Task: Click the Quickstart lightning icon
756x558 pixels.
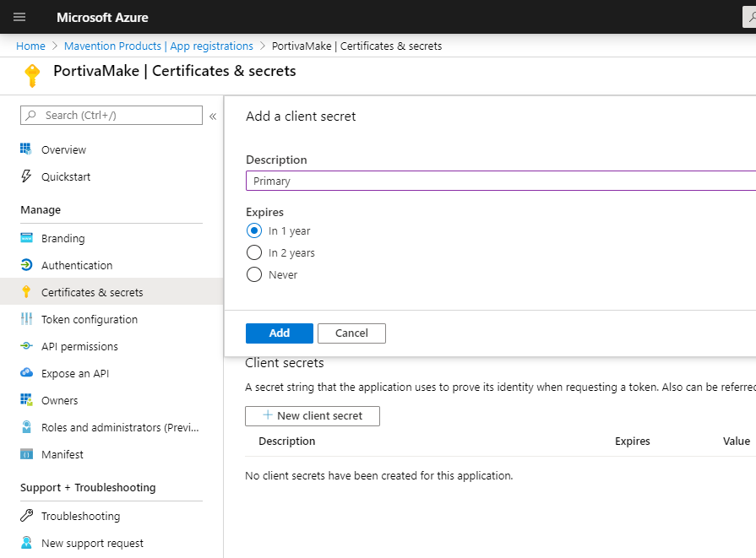Action: pos(26,176)
